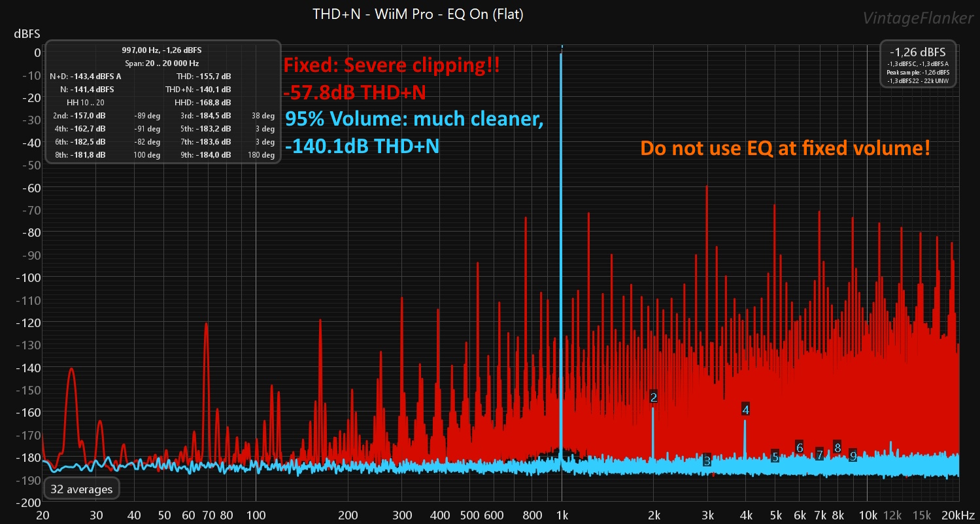Image resolution: width=980 pixels, height=524 pixels.
Task: Click the "N+D: -143,4 dBFS A" value
Action: [86, 77]
